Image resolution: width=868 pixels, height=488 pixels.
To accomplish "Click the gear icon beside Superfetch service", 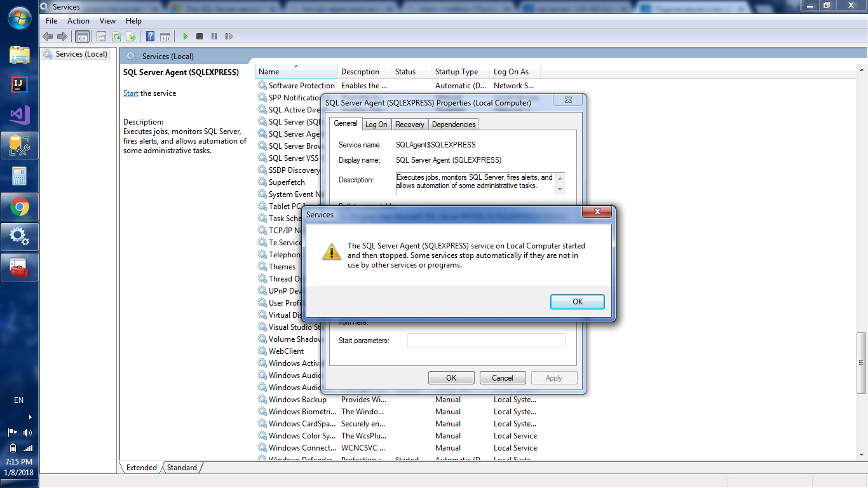I will [x=262, y=182].
